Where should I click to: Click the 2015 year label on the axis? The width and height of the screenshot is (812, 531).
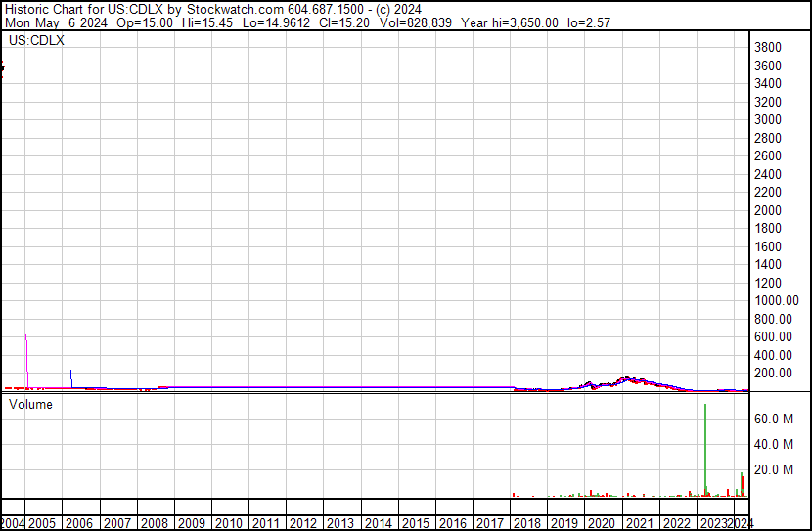(x=416, y=523)
